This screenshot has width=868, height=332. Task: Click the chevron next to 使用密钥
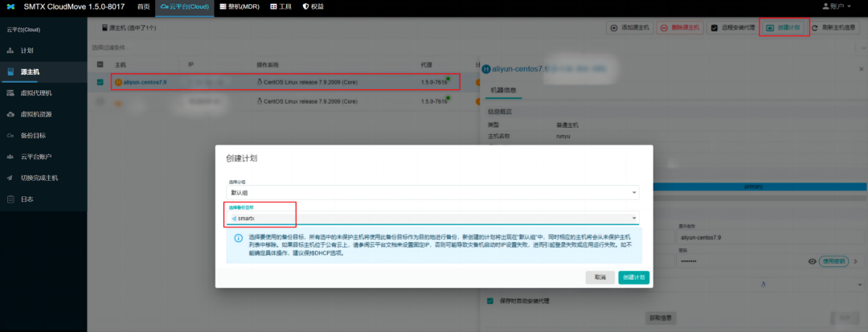(856, 261)
